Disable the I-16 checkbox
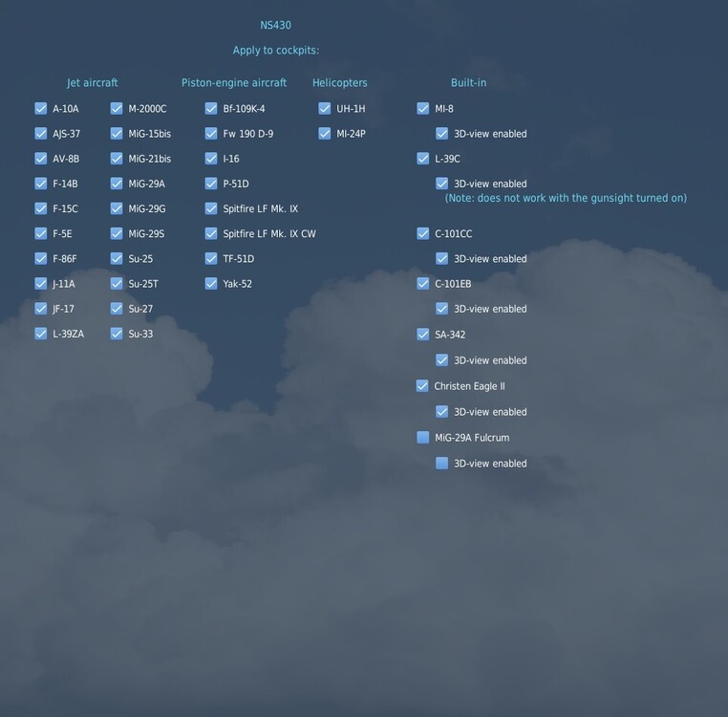The height and width of the screenshot is (717, 728). point(211,159)
